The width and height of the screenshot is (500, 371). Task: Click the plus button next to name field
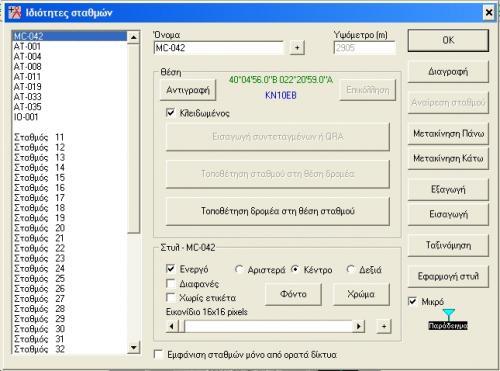297,48
